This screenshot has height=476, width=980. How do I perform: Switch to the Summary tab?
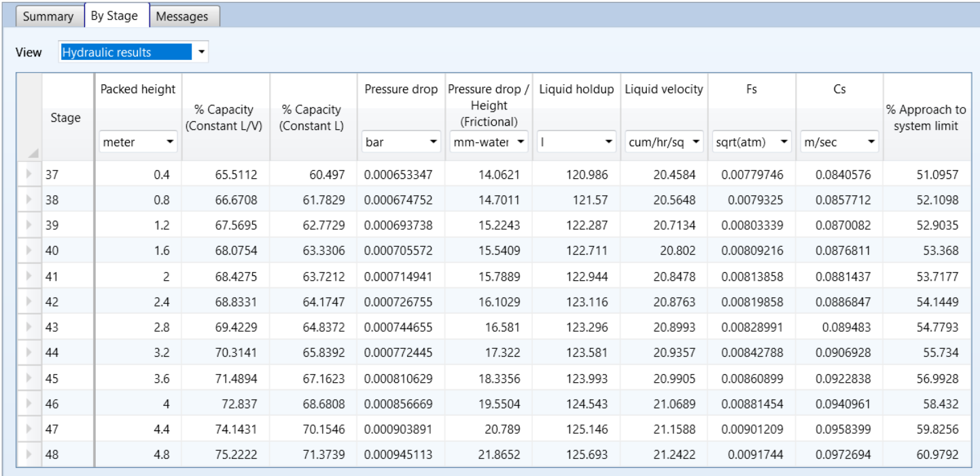[x=48, y=16]
